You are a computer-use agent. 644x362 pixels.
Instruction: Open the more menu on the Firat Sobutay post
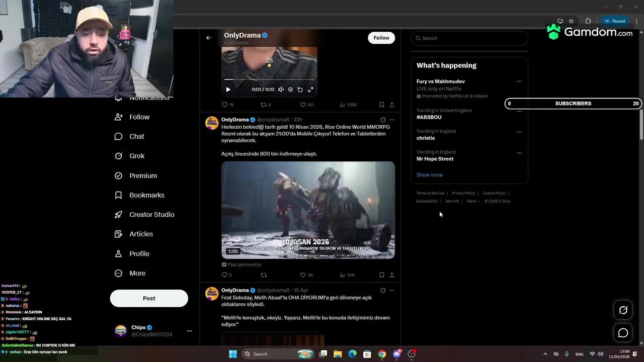tap(392, 290)
